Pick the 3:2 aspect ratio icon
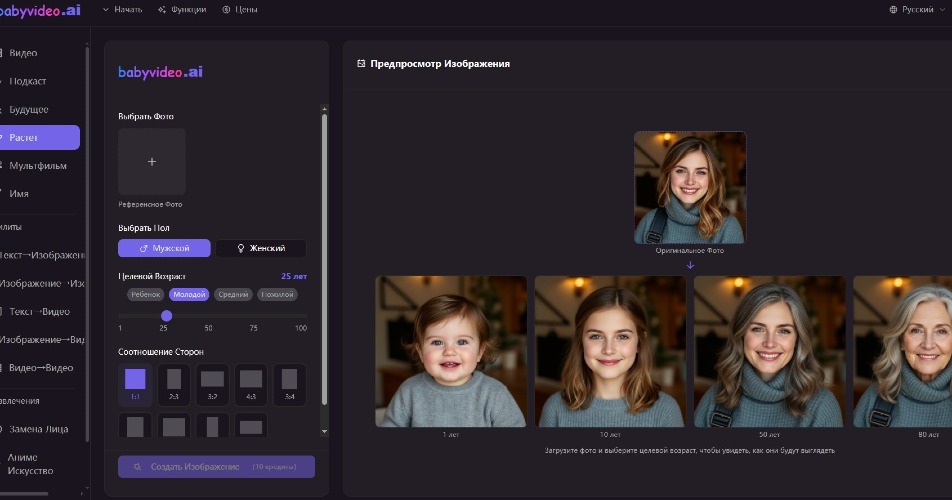This screenshot has height=500, width=952. (212, 380)
